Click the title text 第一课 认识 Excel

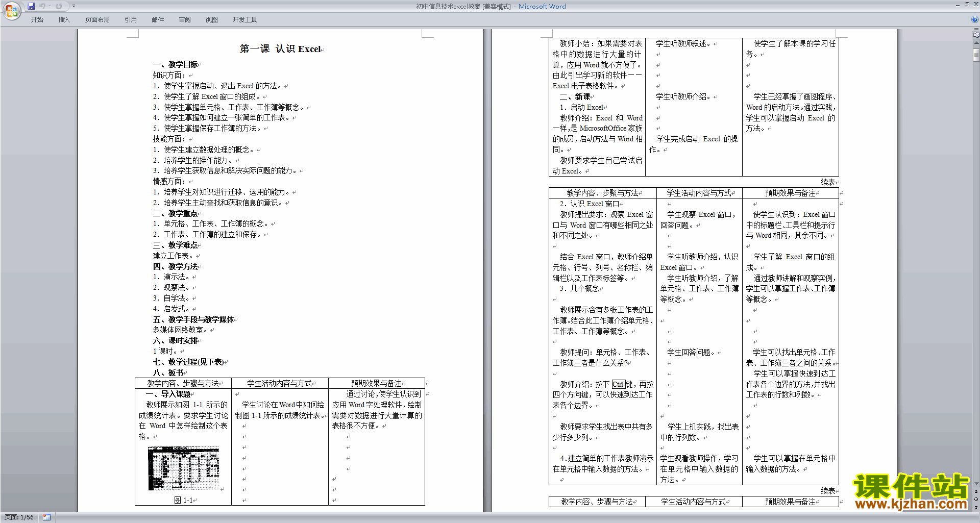point(280,49)
